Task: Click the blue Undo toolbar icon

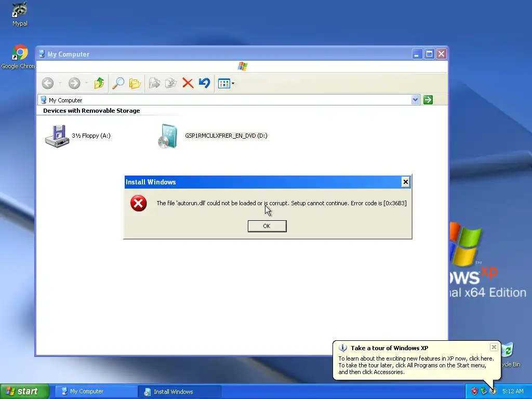Action: coord(204,83)
